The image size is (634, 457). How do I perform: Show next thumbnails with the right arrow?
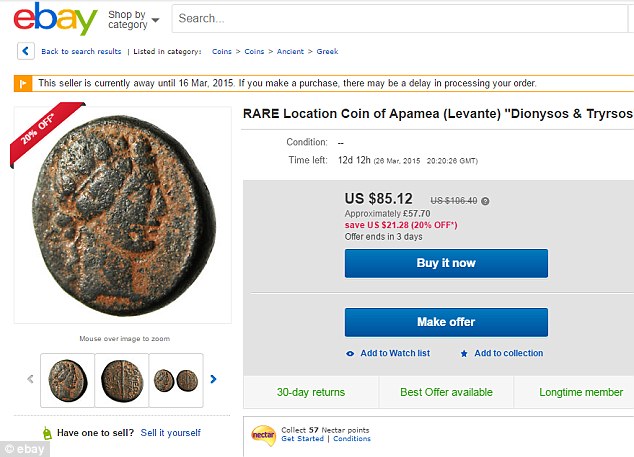coord(213,379)
